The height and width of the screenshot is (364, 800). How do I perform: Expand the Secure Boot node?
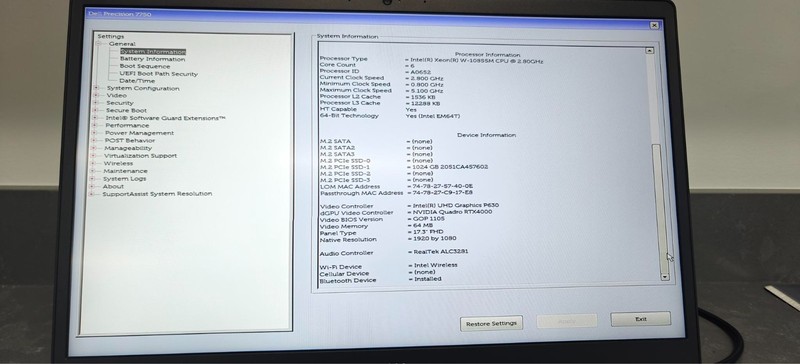(x=95, y=110)
